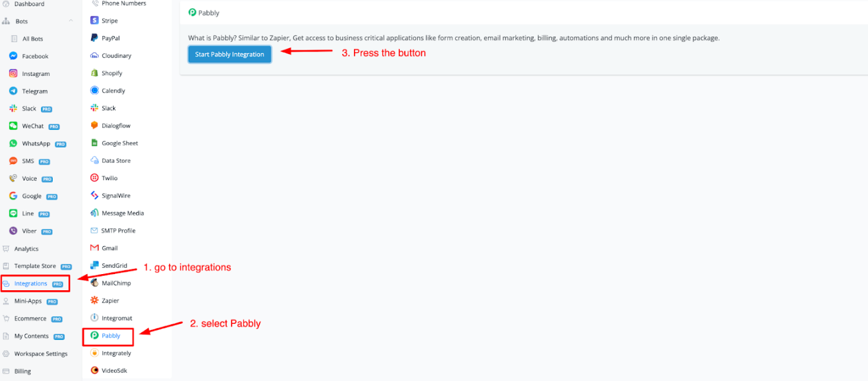This screenshot has height=381, width=868.
Task: Open the Stripe integration icon
Action: [94, 21]
